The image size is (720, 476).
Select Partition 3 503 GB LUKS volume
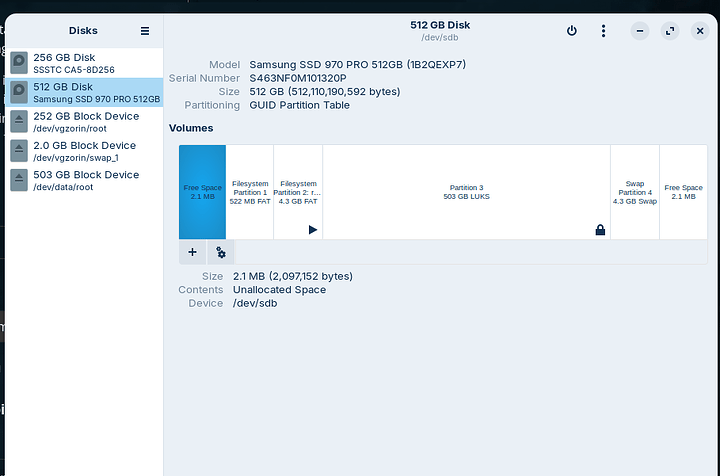click(x=467, y=192)
